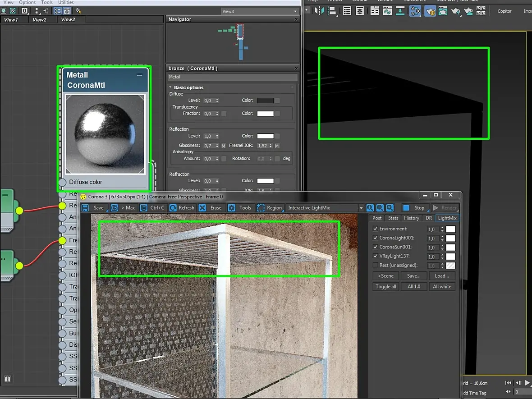Click Erase in Corona frame buffer toolbar

point(211,208)
